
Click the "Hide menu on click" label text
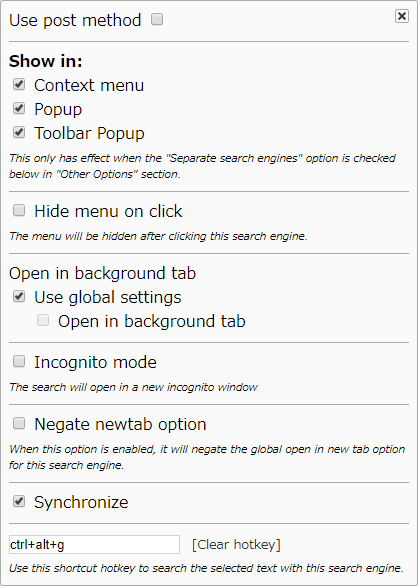point(108,212)
